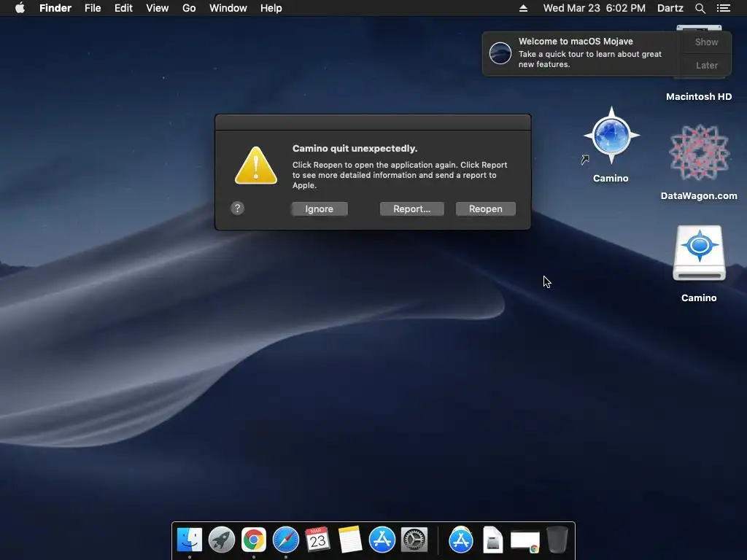Open Spotlight search magnifier
Image resolution: width=747 pixels, height=560 pixels.
pyautogui.click(x=700, y=8)
